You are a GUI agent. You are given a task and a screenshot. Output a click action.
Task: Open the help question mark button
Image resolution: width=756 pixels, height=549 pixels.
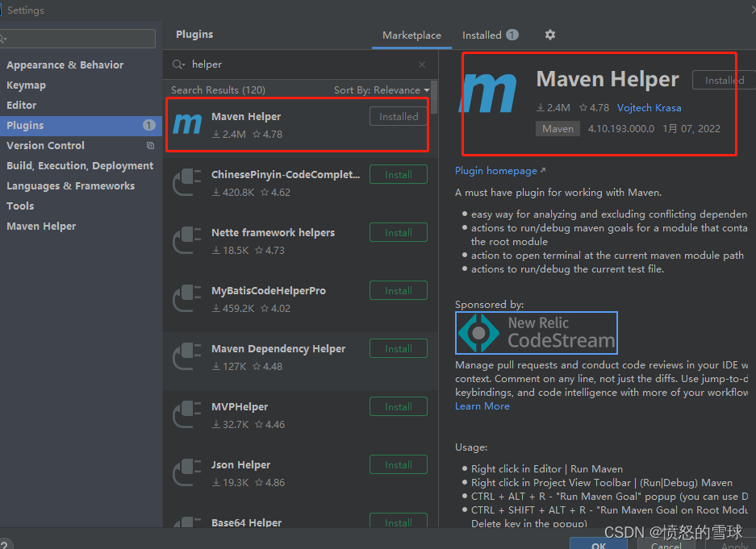click(x=5, y=543)
